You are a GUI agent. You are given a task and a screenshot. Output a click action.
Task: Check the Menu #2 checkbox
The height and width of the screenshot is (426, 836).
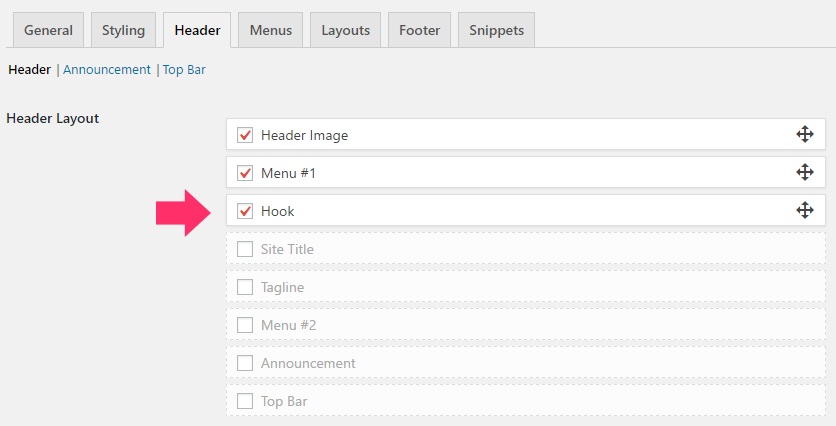[245, 325]
